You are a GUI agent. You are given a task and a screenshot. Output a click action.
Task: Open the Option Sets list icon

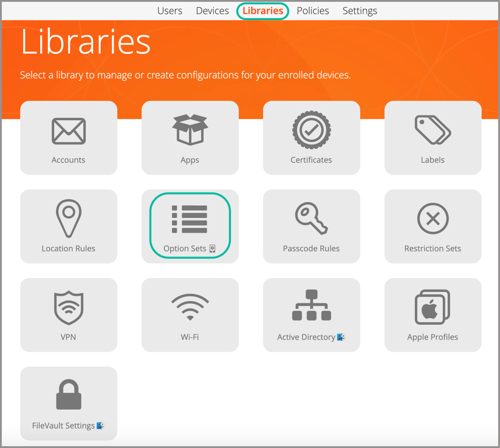(190, 219)
